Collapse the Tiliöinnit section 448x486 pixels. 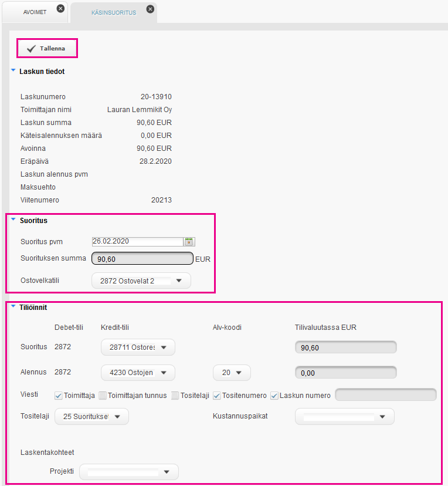pyautogui.click(x=13, y=306)
